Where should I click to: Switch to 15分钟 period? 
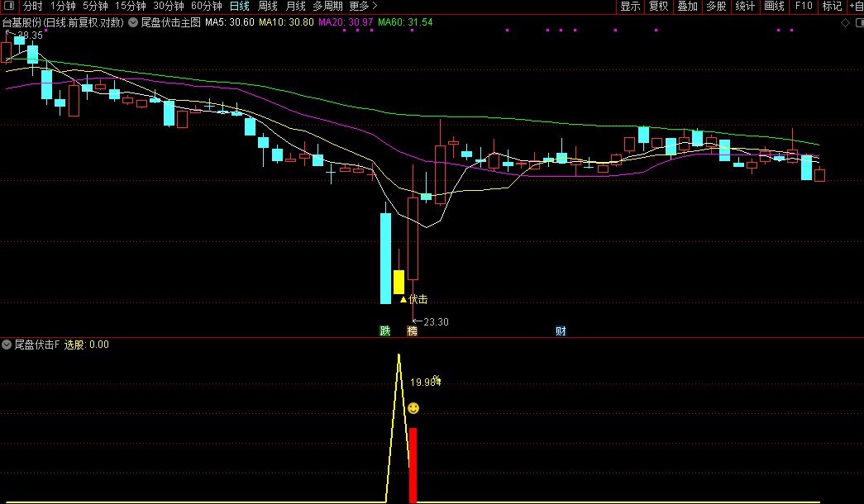point(131,6)
